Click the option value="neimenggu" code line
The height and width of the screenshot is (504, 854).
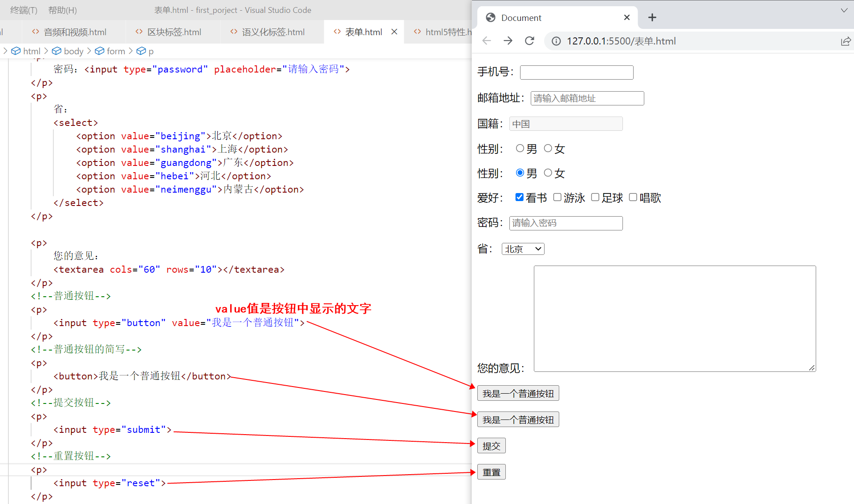(x=190, y=190)
